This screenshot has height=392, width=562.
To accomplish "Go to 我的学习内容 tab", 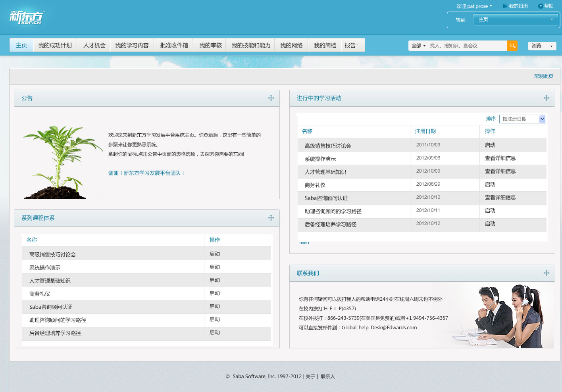I will coord(132,45).
